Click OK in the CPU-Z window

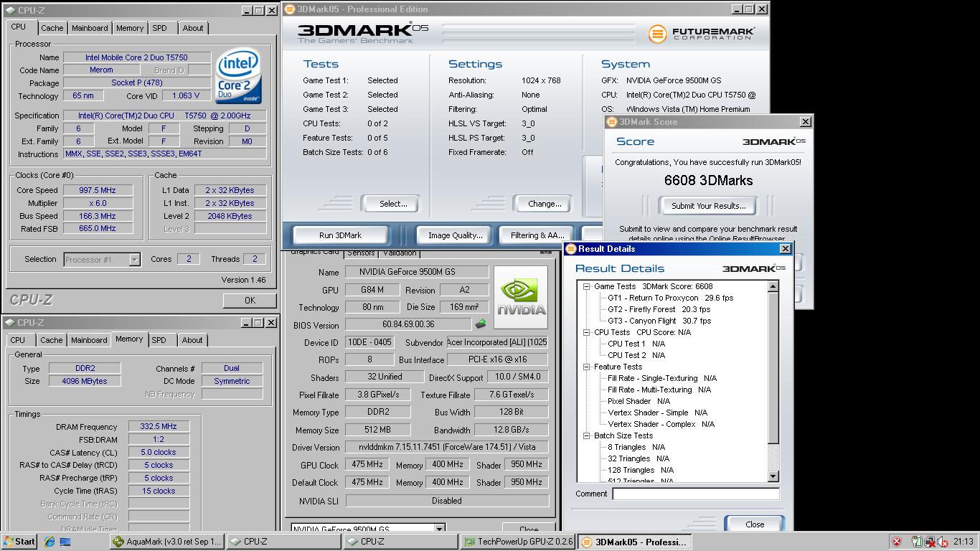[x=250, y=301]
